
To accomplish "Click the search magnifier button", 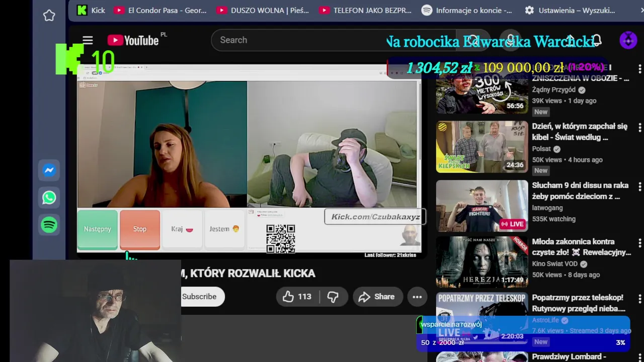I will point(473,40).
